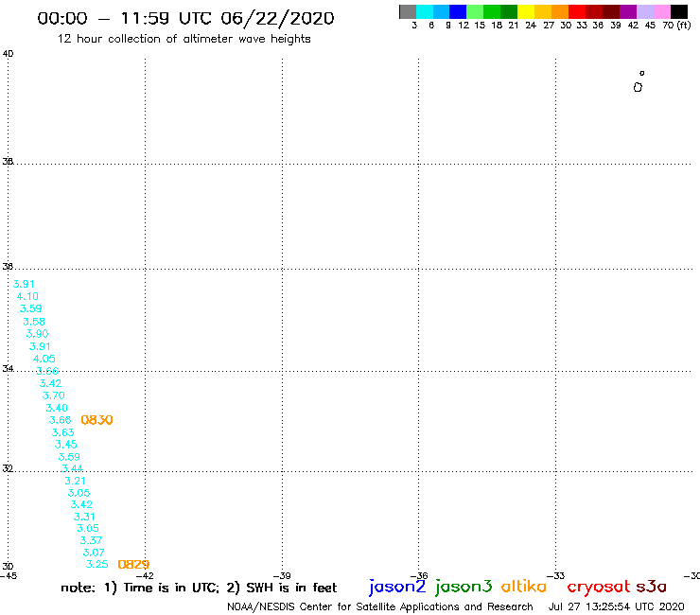Click the gray swatch in the color scale
Image resolution: width=700 pixels, height=615 pixels.
click(408, 11)
